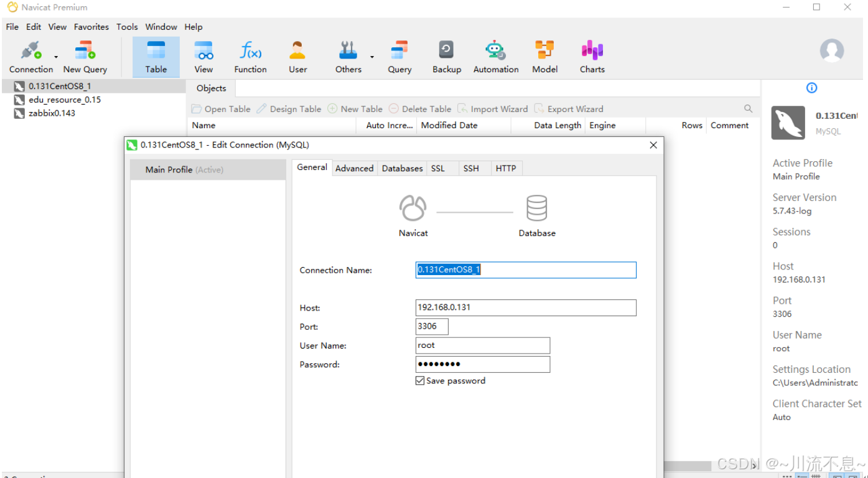
Task: Click the Password input field
Action: pos(483,364)
